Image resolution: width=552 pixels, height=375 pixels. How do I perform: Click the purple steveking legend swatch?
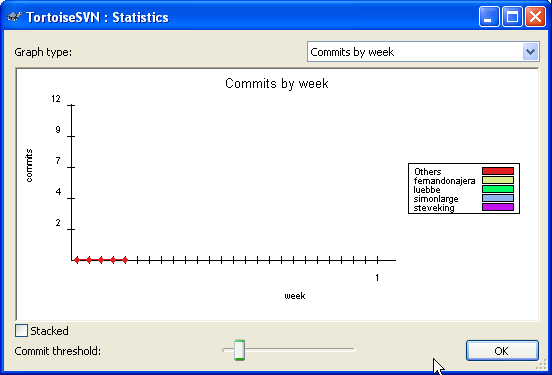[498, 207]
